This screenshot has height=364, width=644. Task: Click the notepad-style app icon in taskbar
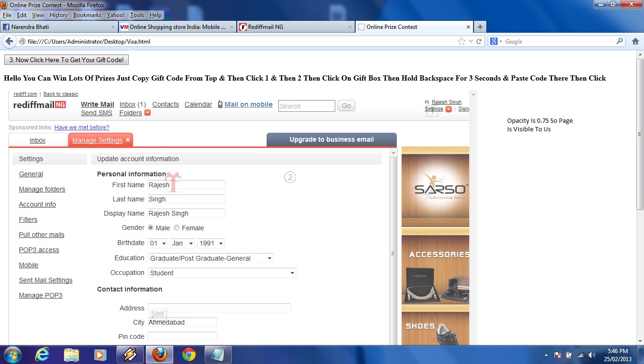pyautogui.click(x=218, y=355)
